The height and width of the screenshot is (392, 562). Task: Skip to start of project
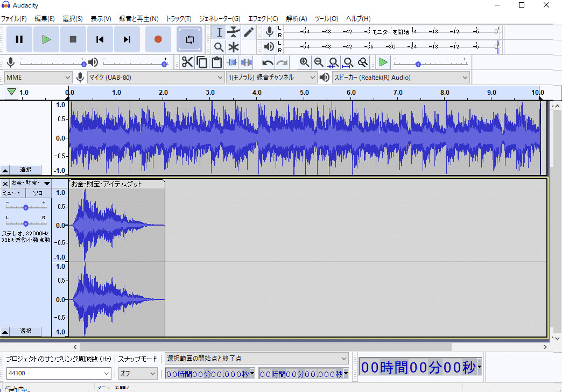100,39
